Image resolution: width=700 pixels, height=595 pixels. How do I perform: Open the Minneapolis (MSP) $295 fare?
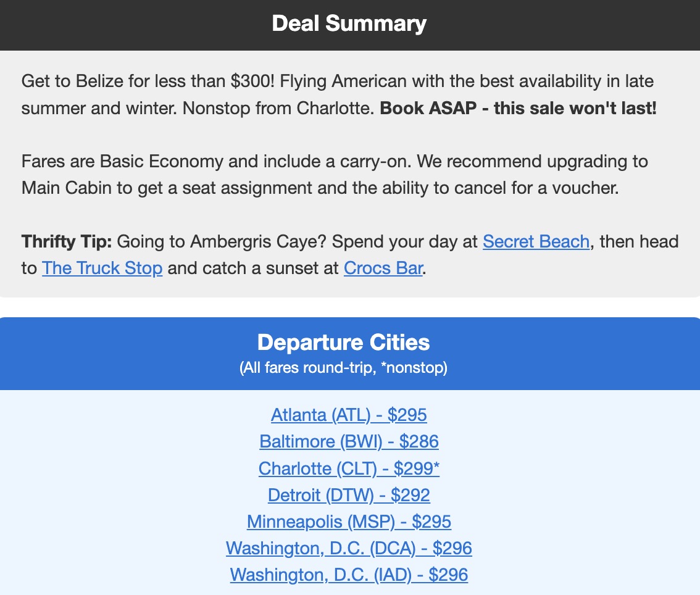(349, 522)
